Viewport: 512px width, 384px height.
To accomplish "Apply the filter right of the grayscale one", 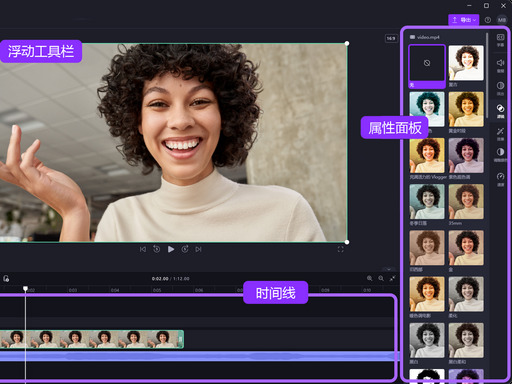I will click(x=466, y=340).
